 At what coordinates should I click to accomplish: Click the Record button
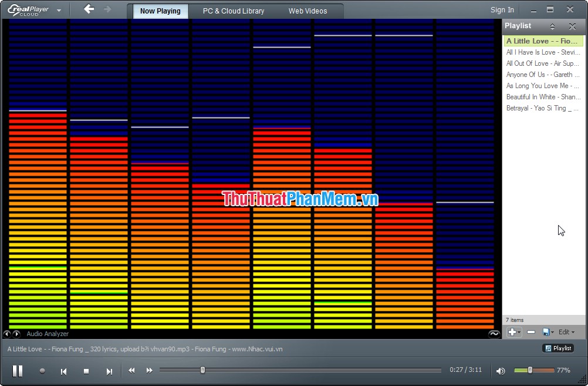(x=42, y=371)
